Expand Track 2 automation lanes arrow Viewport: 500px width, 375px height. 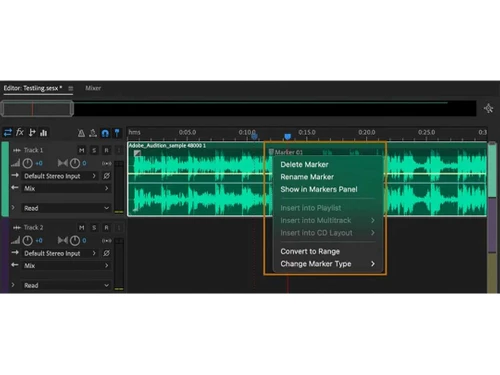pos(13,285)
